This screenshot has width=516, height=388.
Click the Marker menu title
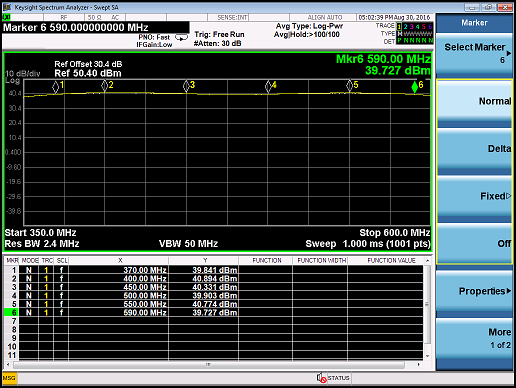click(x=474, y=23)
